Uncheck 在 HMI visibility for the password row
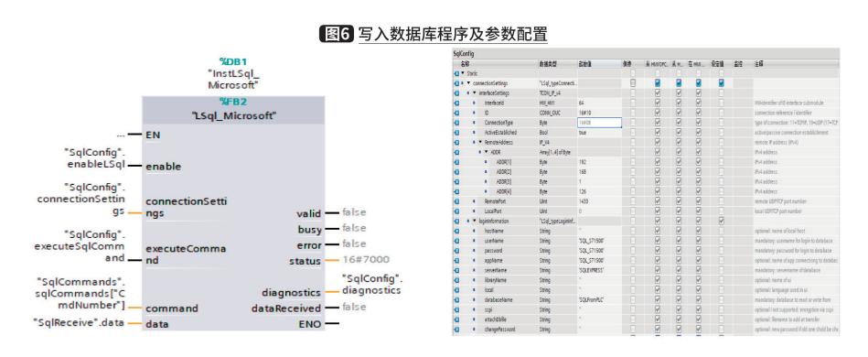868x357 pixels. tap(699, 251)
